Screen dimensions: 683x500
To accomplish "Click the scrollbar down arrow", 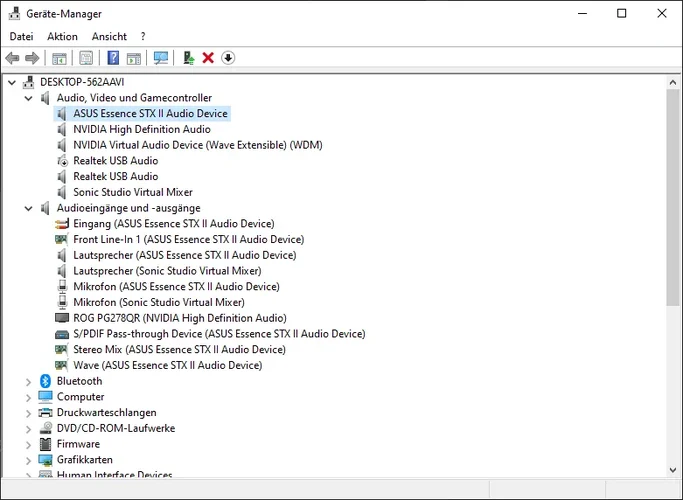I will coord(673,469).
